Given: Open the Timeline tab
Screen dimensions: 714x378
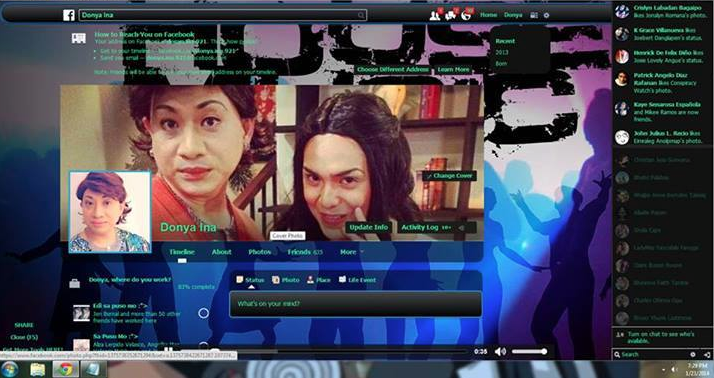Looking at the screenshot, I should [182, 252].
